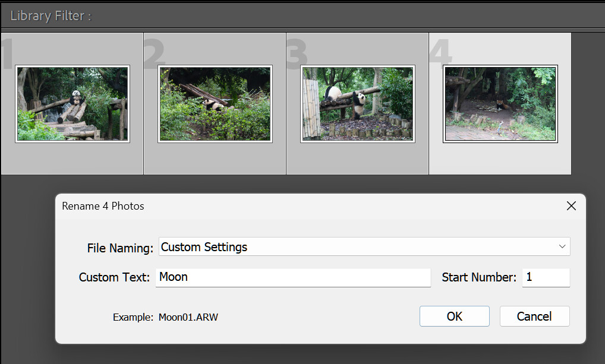The width and height of the screenshot is (605, 364).
Task: Select the second photo with leaning log
Action: click(x=215, y=104)
